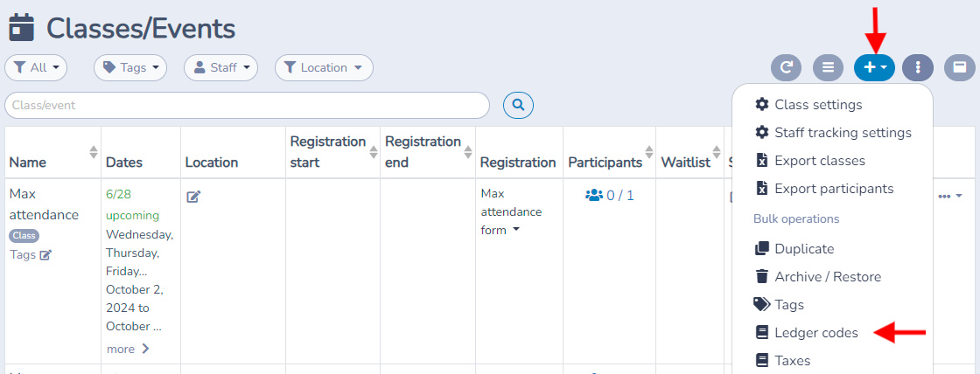Open the Max attendance class name
Screen dimensions: 980x374
coord(44,204)
